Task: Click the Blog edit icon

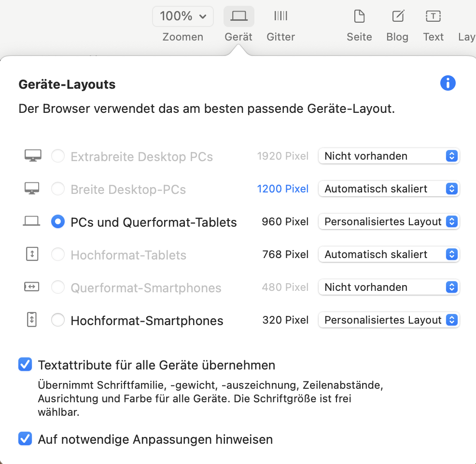Action: click(397, 16)
